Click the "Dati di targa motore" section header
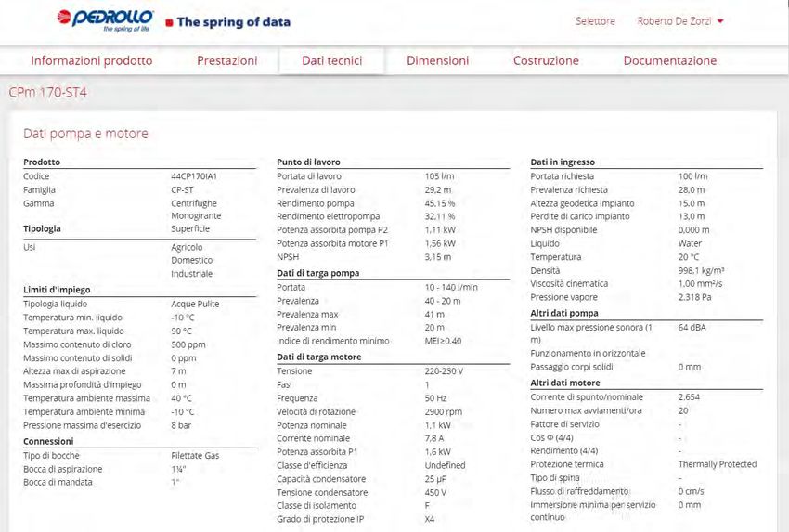Screen dimensions: 789x532 pyautogui.click(x=319, y=357)
